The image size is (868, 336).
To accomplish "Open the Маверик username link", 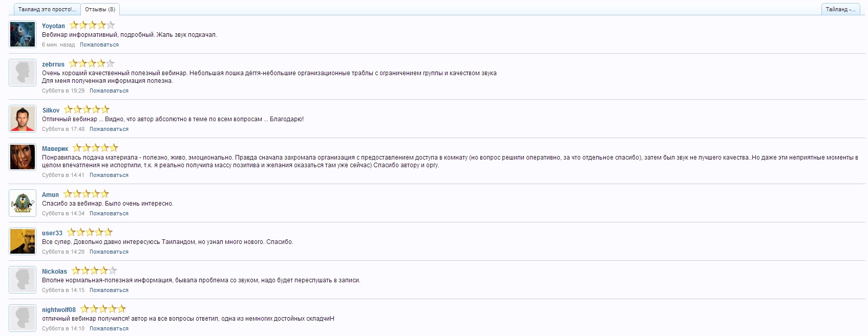I will 55,149.
